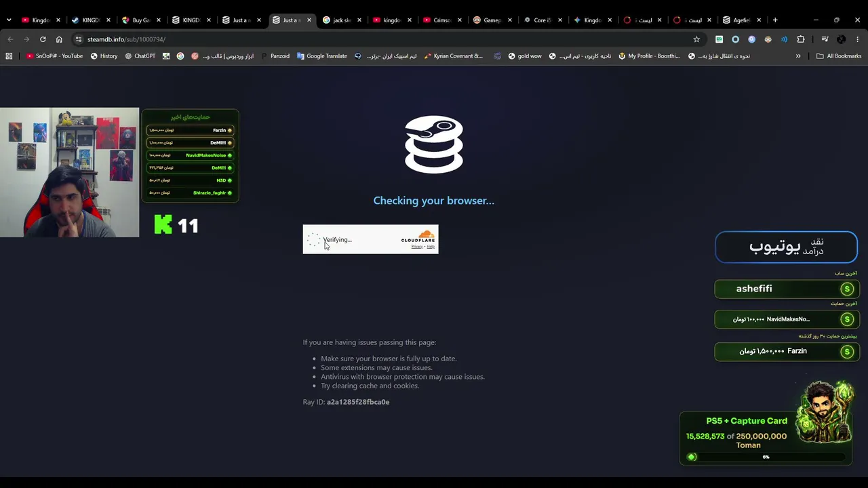This screenshot has width=868, height=488.
Task: Click the SteamDB logo on the page
Action: tap(434, 144)
